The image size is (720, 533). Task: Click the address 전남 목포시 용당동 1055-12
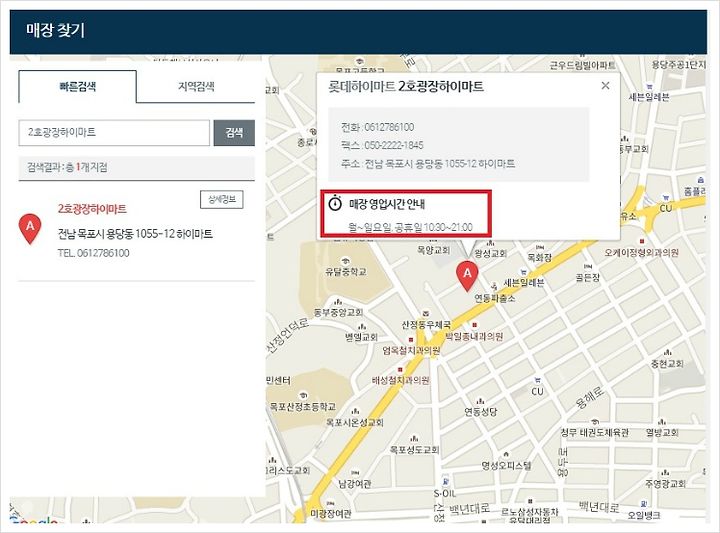click(135, 234)
